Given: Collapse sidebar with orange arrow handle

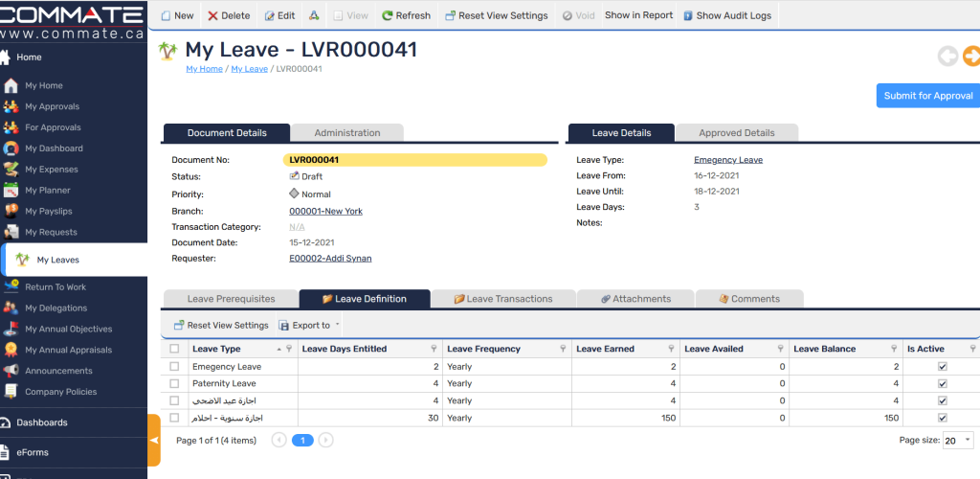Looking at the screenshot, I should [x=153, y=440].
